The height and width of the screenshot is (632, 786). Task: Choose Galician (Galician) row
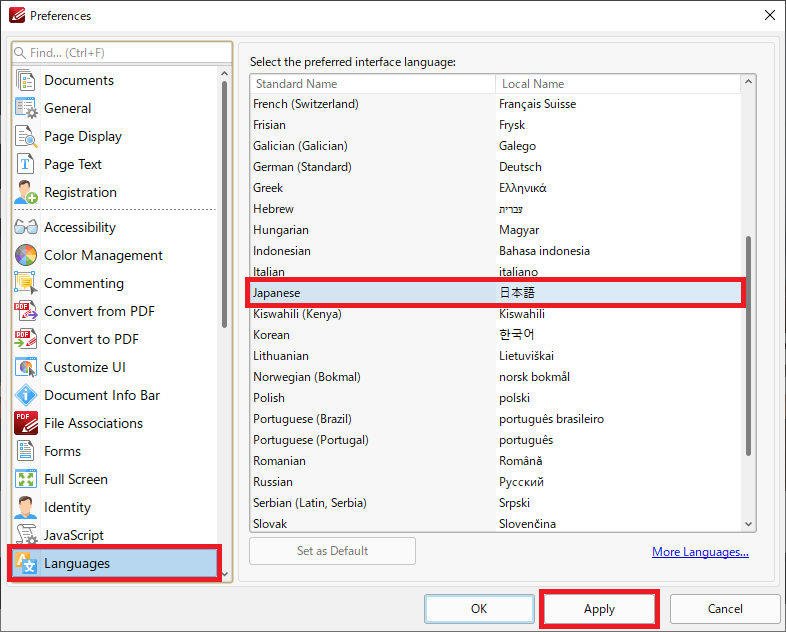495,146
